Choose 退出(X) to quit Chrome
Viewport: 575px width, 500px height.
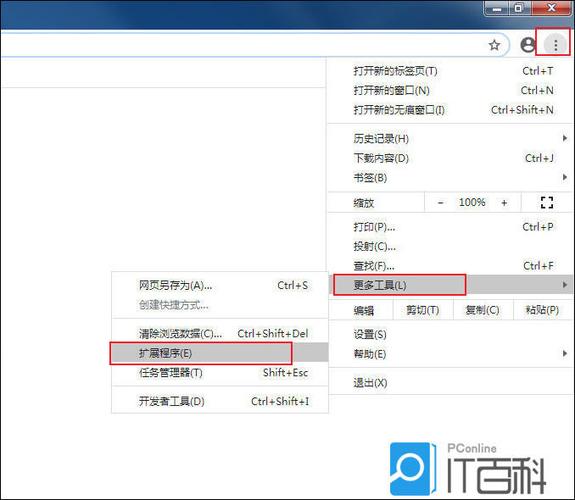click(x=451, y=383)
